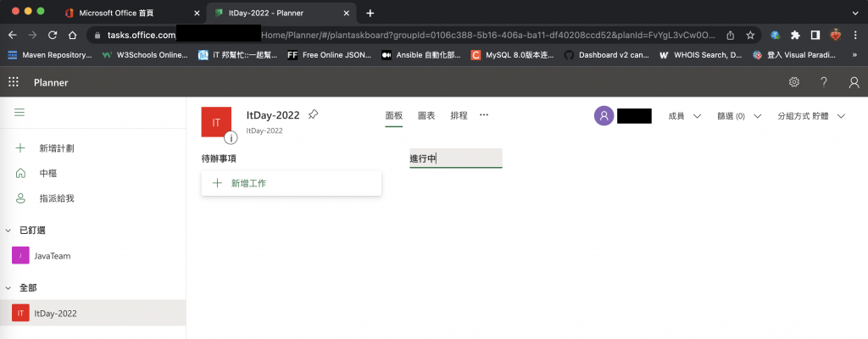Open Dashboard v2 GitHub bookmark
Viewport: 868px width, 339px height.
coord(606,55)
